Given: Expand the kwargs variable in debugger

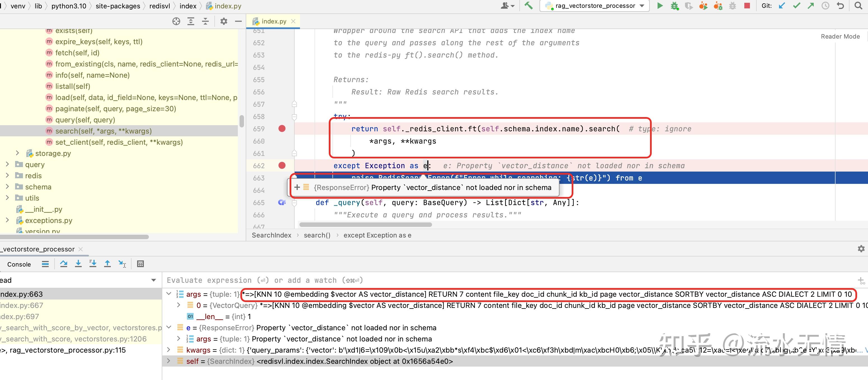Looking at the screenshot, I should [169, 350].
